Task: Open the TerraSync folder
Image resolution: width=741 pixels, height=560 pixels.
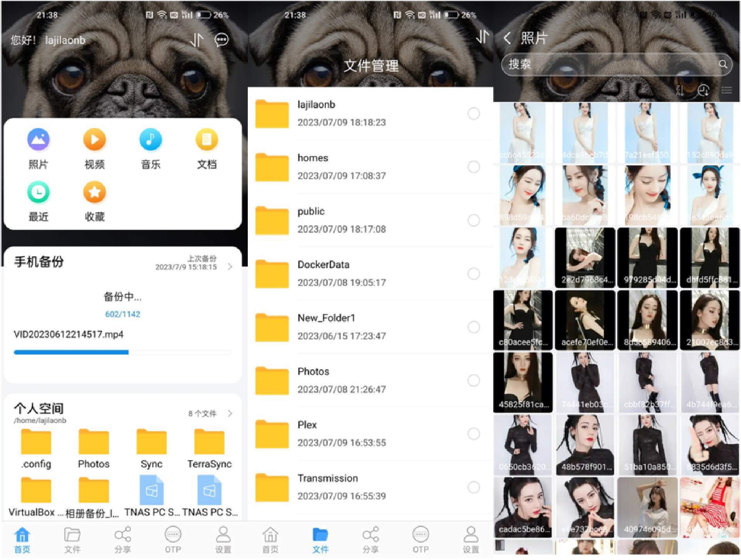Action: tap(209, 443)
